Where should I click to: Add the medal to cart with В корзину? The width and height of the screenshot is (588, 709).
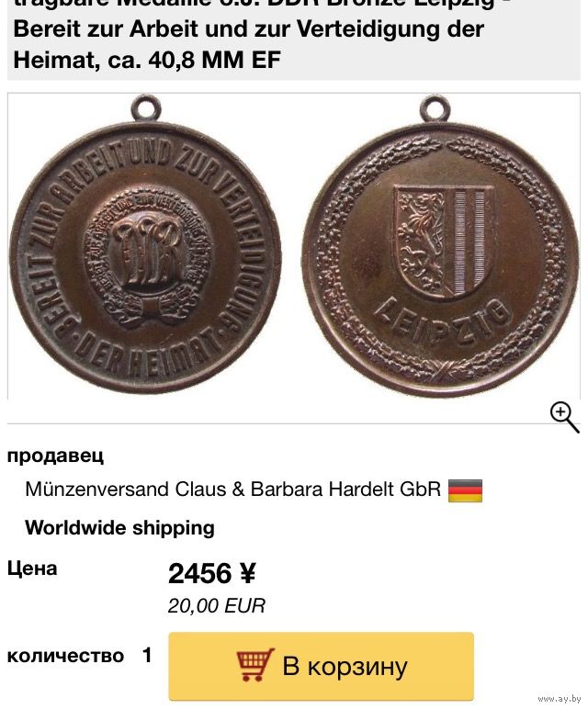click(322, 666)
